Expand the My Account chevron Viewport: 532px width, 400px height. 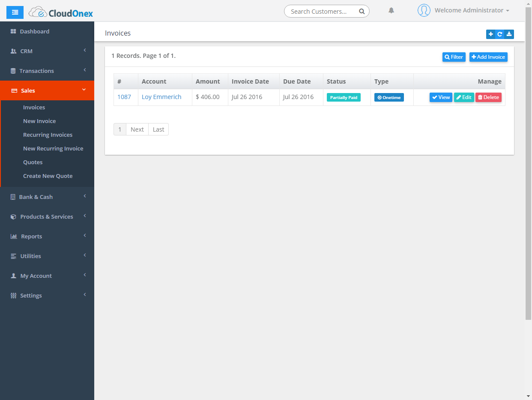point(85,275)
